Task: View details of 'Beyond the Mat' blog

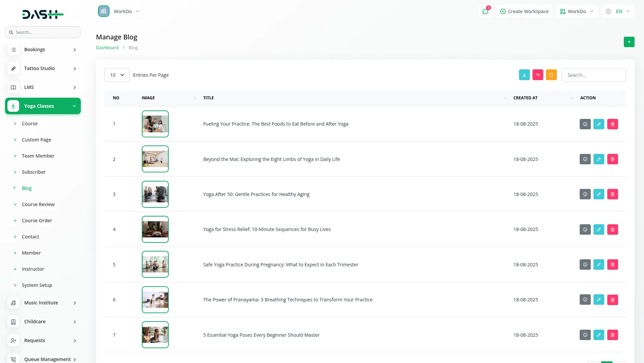Action: click(x=585, y=159)
